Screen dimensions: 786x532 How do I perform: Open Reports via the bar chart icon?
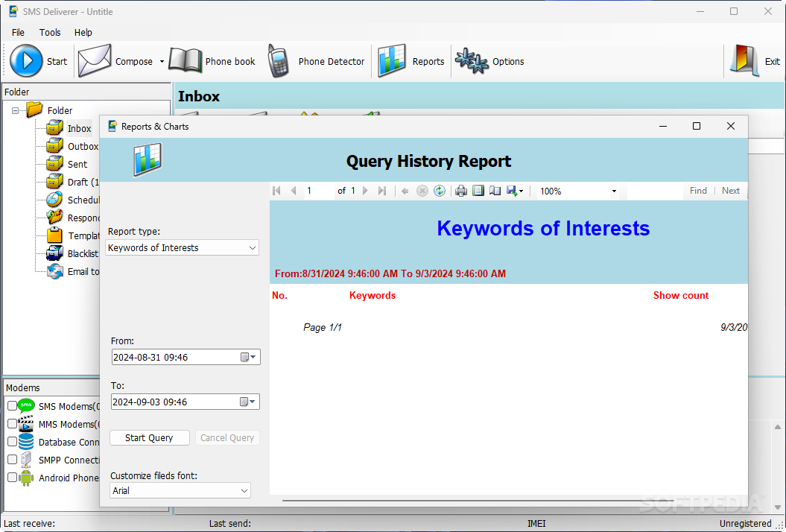(x=391, y=60)
